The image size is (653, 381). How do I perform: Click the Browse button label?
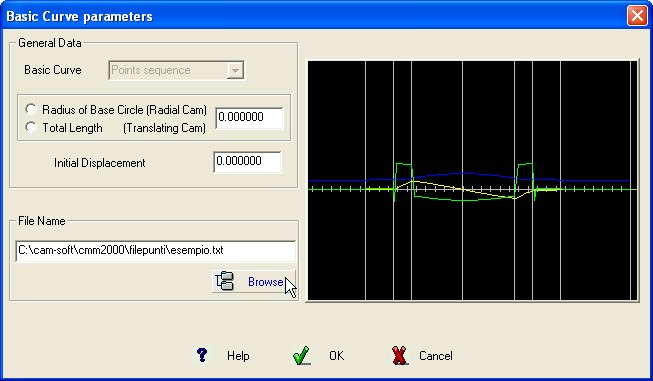coord(266,282)
